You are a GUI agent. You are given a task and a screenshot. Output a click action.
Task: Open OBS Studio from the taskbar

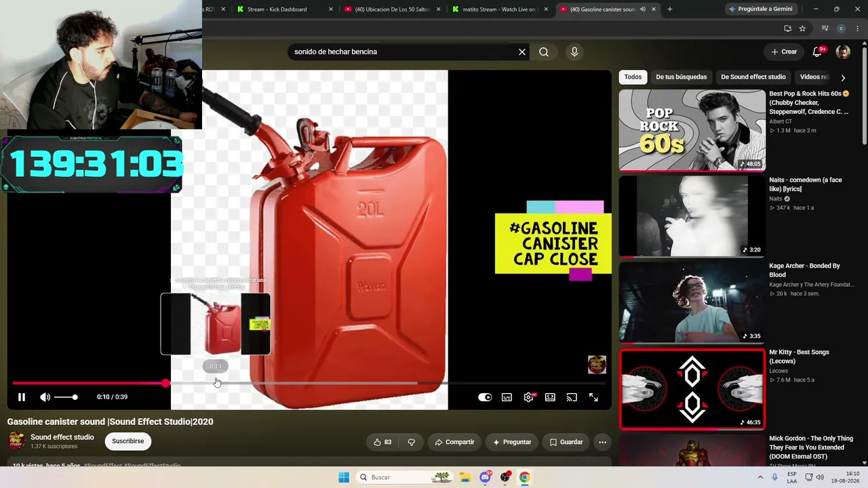click(505, 477)
